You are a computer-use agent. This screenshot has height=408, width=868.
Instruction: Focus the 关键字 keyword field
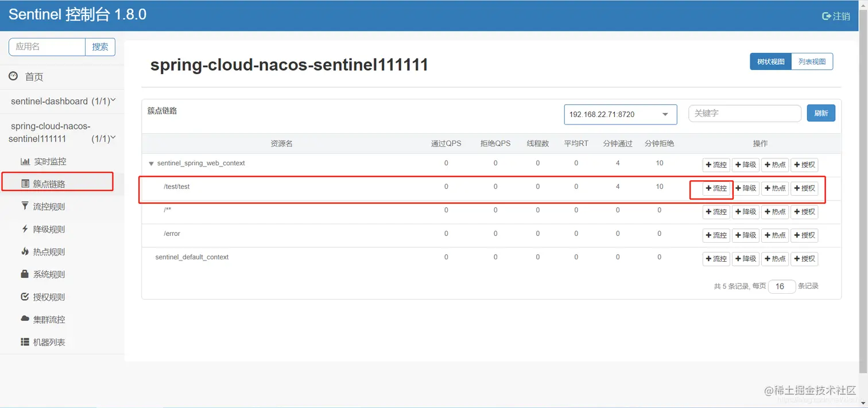[x=745, y=114]
